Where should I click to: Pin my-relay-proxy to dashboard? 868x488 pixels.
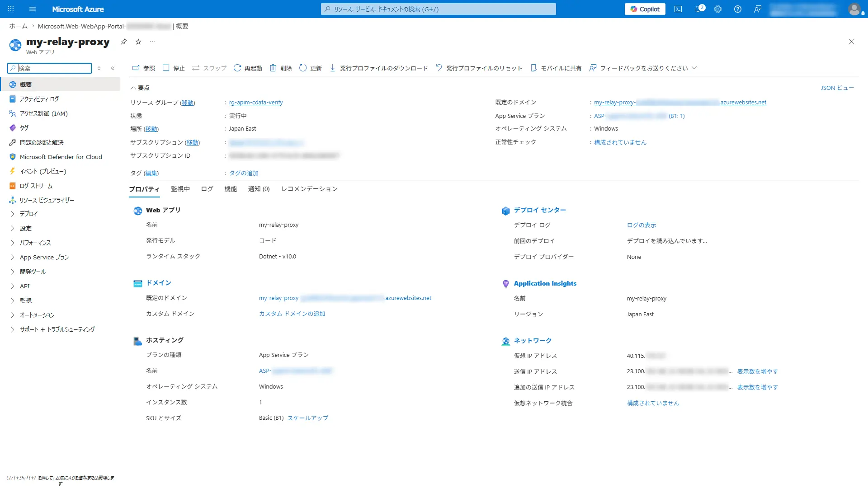[x=123, y=42]
